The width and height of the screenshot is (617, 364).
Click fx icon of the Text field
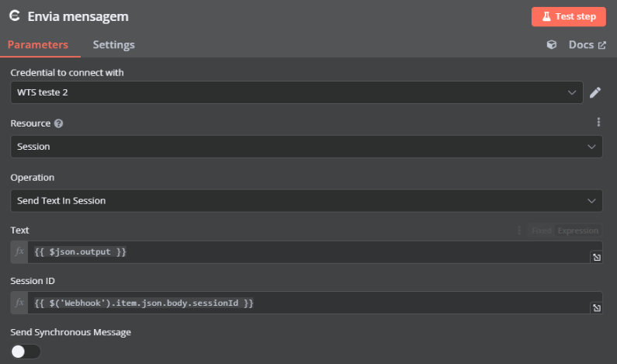pyautogui.click(x=20, y=252)
